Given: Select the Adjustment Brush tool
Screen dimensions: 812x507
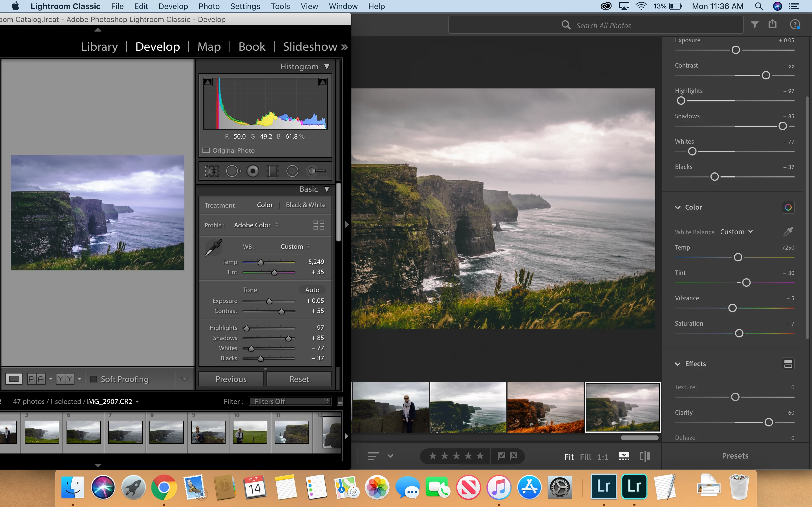Looking at the screenshot, I should (x=317, y=171).
